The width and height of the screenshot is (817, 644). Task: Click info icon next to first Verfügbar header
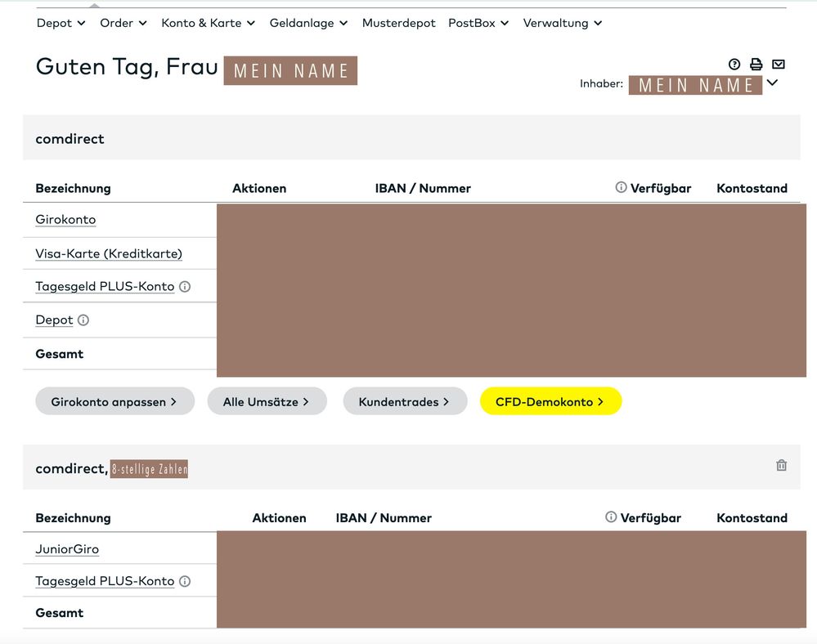621,188
